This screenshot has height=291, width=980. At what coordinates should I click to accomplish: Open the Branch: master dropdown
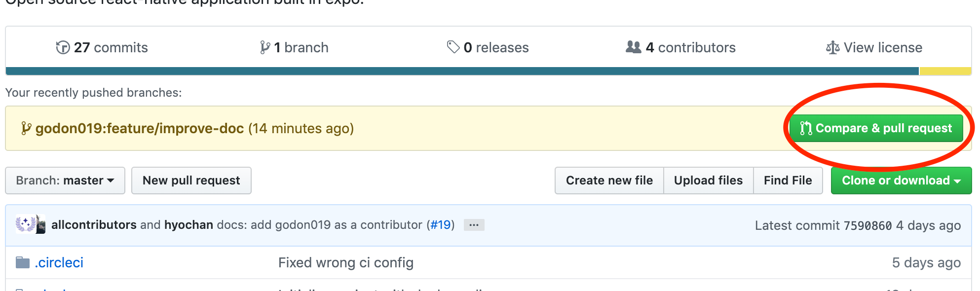[x=65, y=181]
